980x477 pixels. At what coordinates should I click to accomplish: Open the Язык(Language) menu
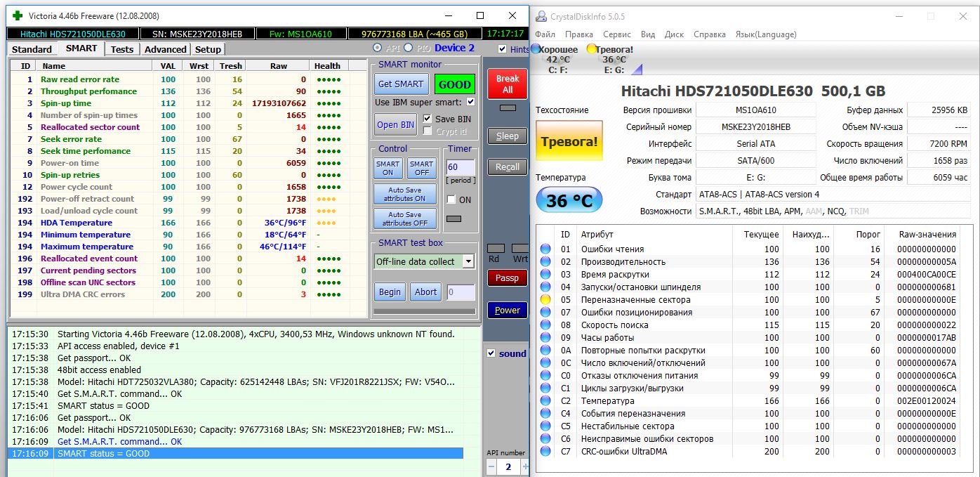pos(766,34)
